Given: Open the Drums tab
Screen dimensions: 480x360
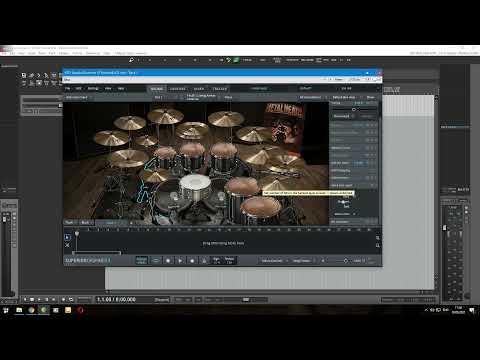Looking at the screenshot, I should (x=157, y=89).
